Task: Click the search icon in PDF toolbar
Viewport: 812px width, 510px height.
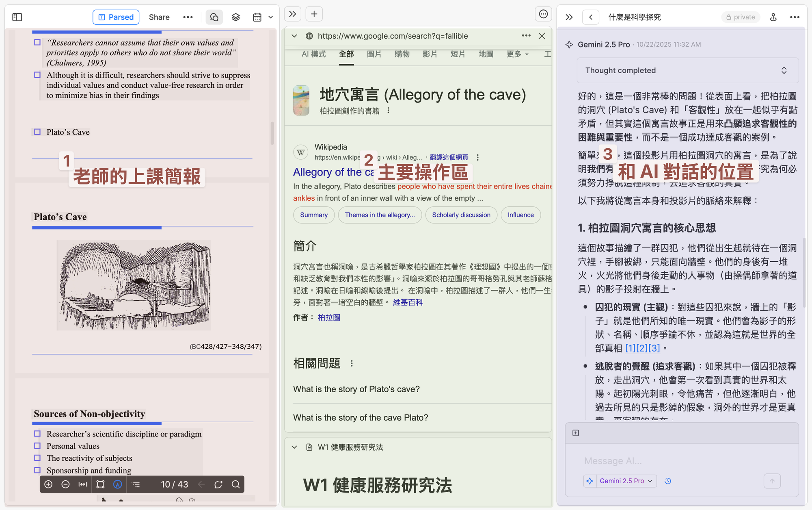Action: pyautogui.click(x=236, y=484)
